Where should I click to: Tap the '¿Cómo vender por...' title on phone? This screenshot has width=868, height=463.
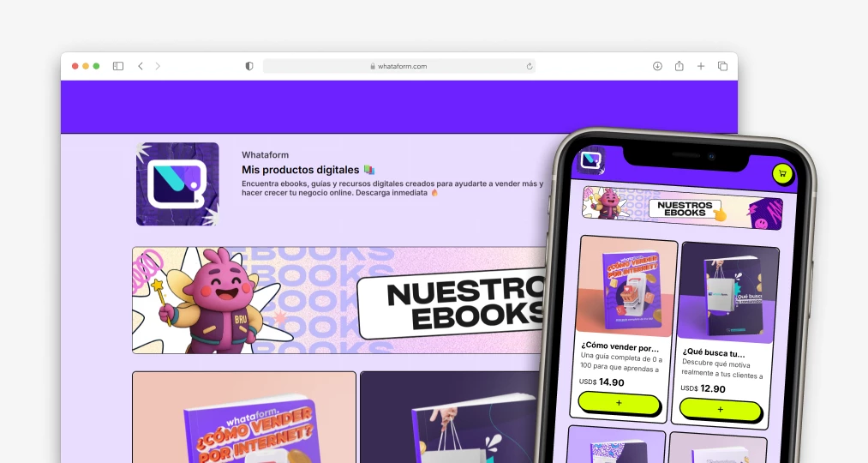click(x=620, y=346)
